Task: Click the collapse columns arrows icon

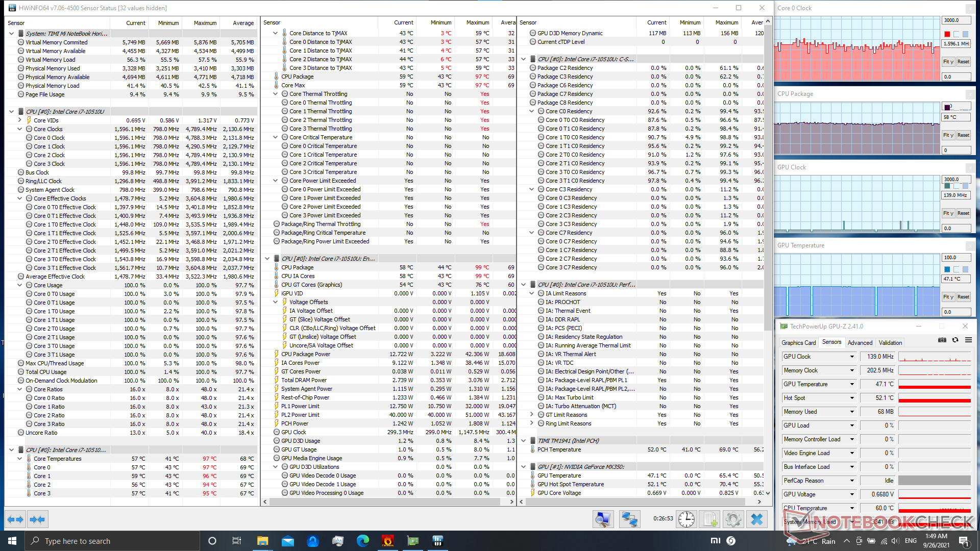Action: pos(37,519)
